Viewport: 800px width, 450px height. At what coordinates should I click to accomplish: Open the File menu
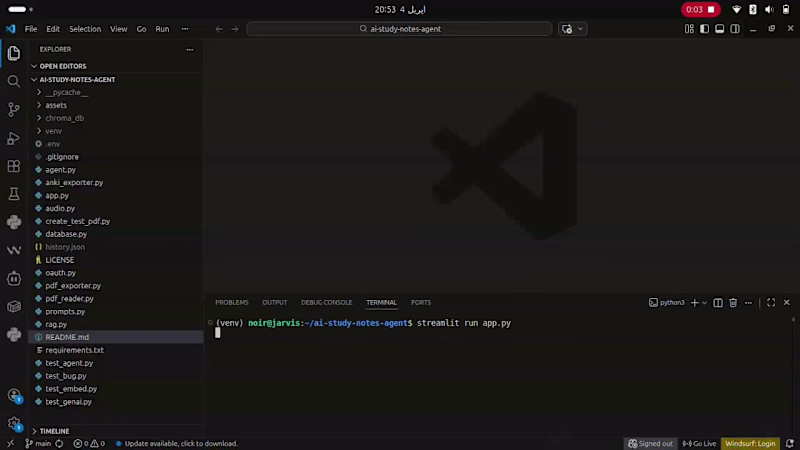click(31, 29)
